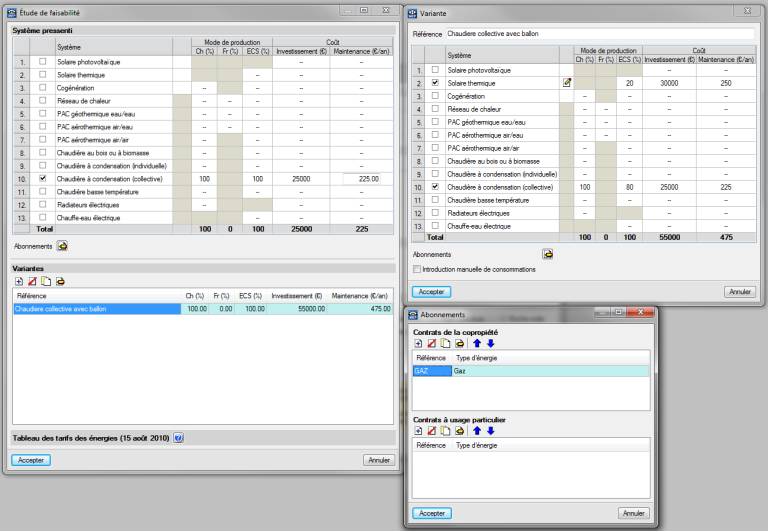Viewport: 768px width, 531px height.
Task: Edit selected variante in Variantes toolbar
Action: [60, 281]
